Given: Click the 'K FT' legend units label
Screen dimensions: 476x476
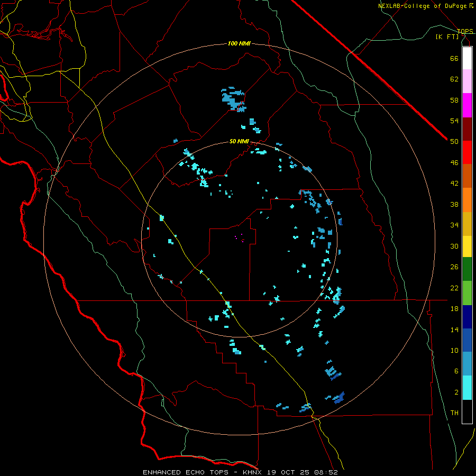Looking at the screenshot, I should 447,36.
